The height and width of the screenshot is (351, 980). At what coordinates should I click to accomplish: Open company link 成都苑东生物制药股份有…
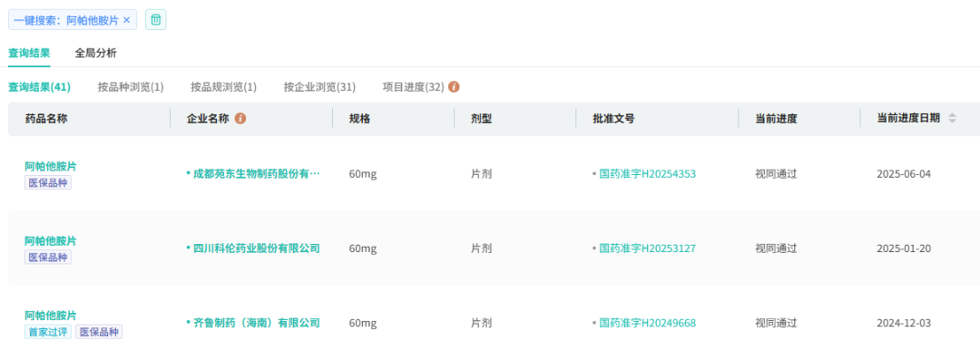click(x=257, y=173)
